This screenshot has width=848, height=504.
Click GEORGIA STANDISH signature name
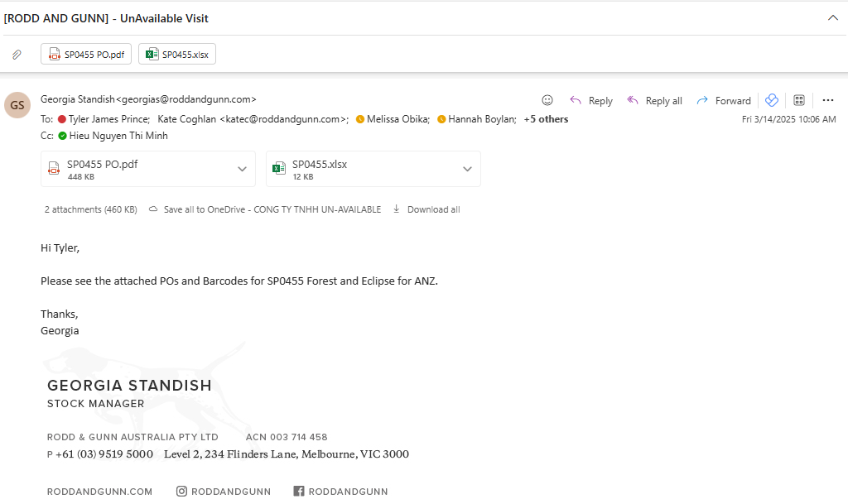tap(129, 385)
